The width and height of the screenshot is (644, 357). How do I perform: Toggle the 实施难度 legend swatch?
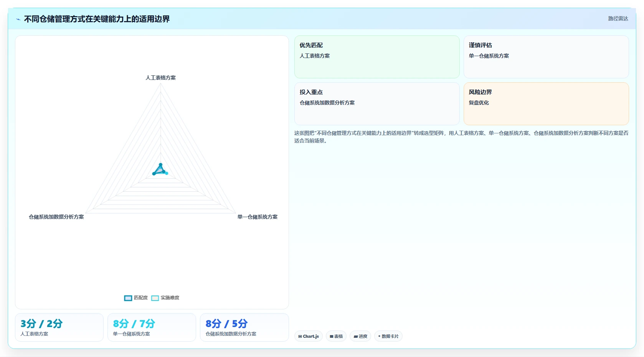coord(155,298)
